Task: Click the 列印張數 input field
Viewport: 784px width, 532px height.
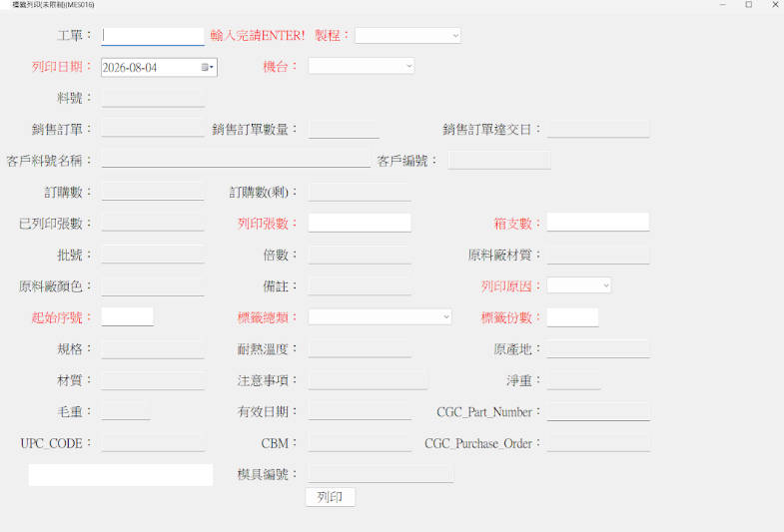Action: (x=360, y=223)
